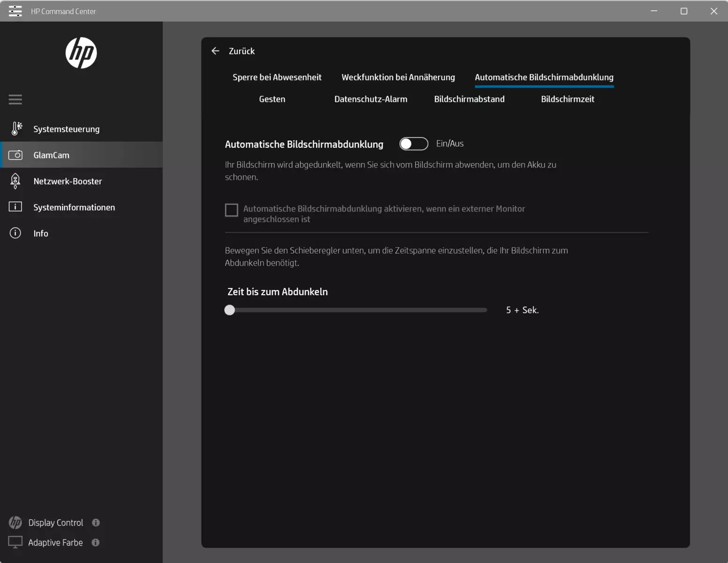The width and height of the screenshot is (728, 563).
Task: Click the Netzwerk-Booster rocket icon
Action: (15, 181)
